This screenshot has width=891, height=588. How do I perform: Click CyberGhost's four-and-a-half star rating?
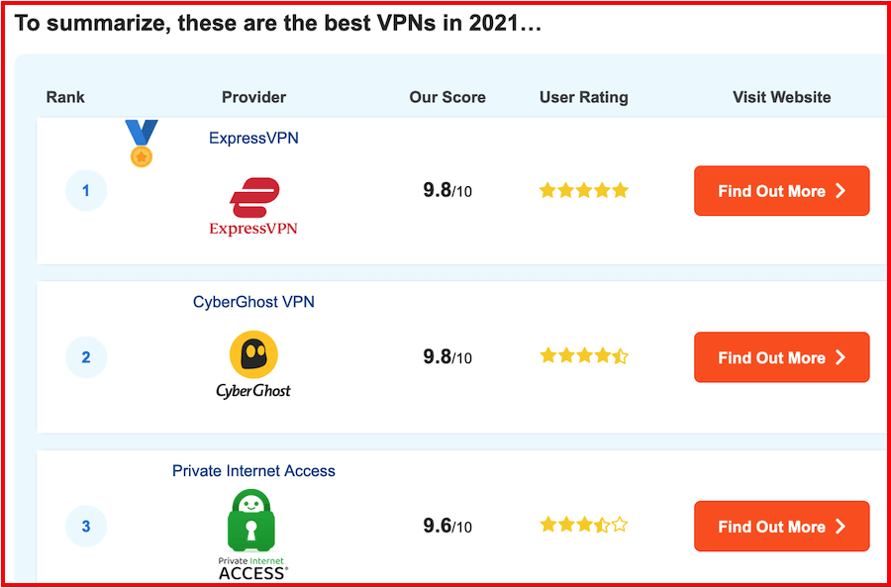583,356
